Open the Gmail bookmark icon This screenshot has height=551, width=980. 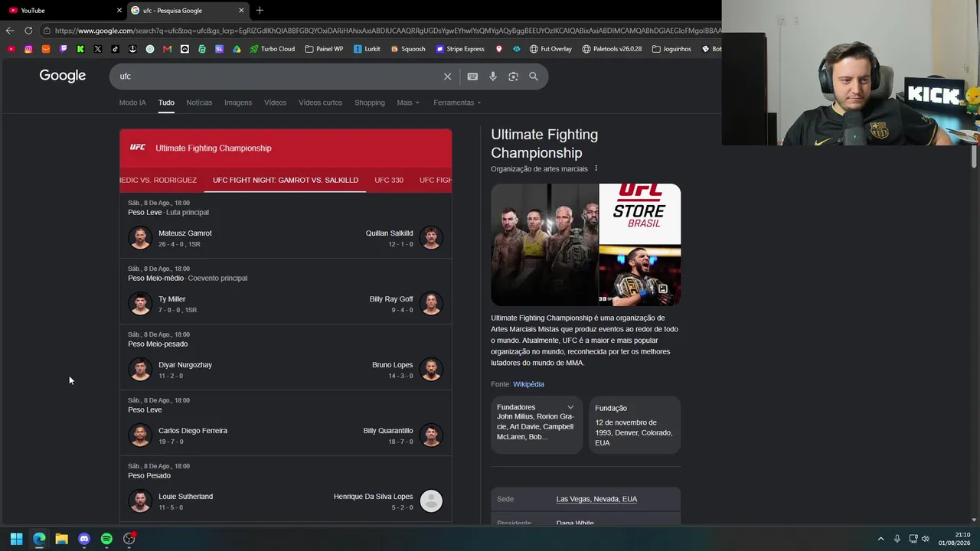(167, 49)
